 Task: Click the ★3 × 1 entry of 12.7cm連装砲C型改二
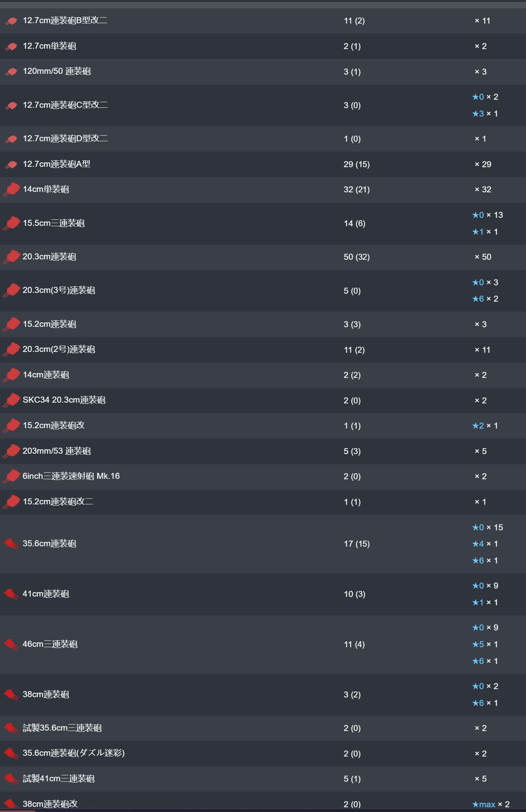[485, 114]
